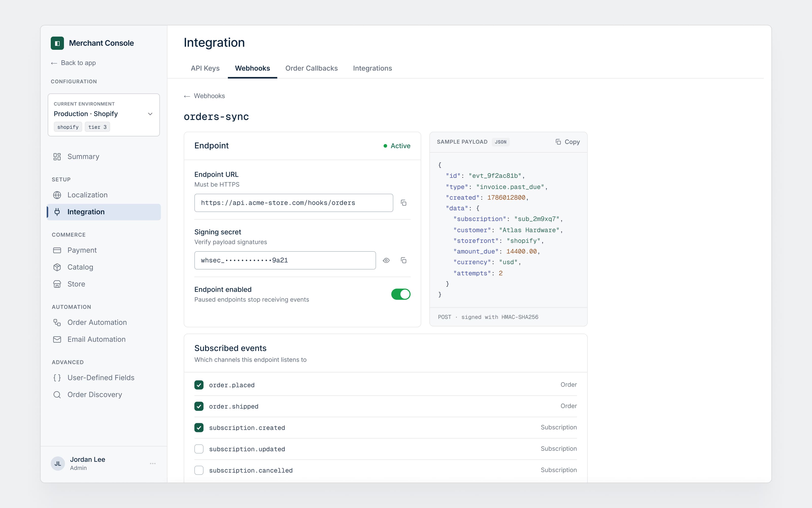Image resolution: width=812 pixels, height=508 pixels.
Task: Click the shopify environment tag
Action: coord(68,127)
